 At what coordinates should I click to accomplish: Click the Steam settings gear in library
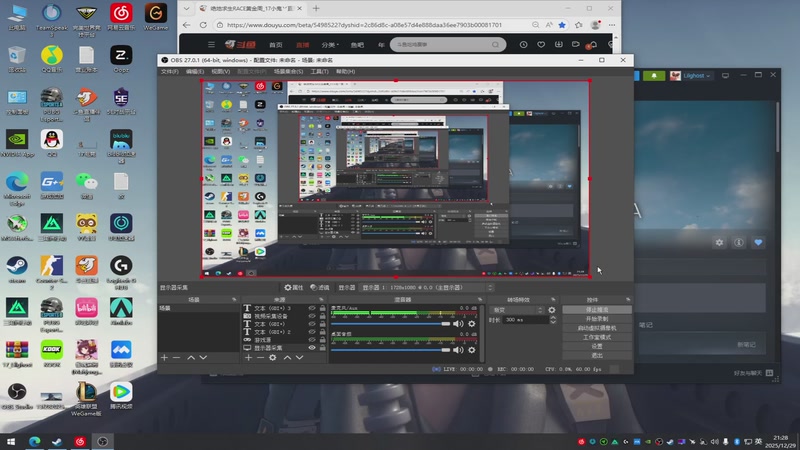719,243
